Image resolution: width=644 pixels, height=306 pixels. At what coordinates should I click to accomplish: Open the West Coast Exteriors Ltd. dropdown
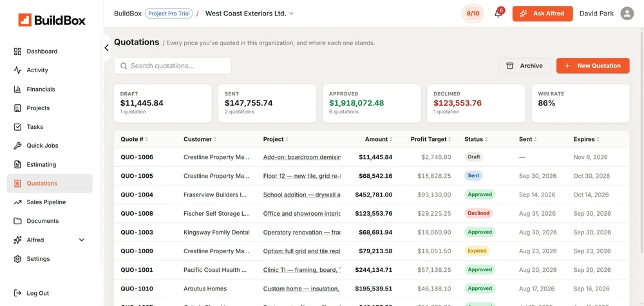click(x=249, y=14)
